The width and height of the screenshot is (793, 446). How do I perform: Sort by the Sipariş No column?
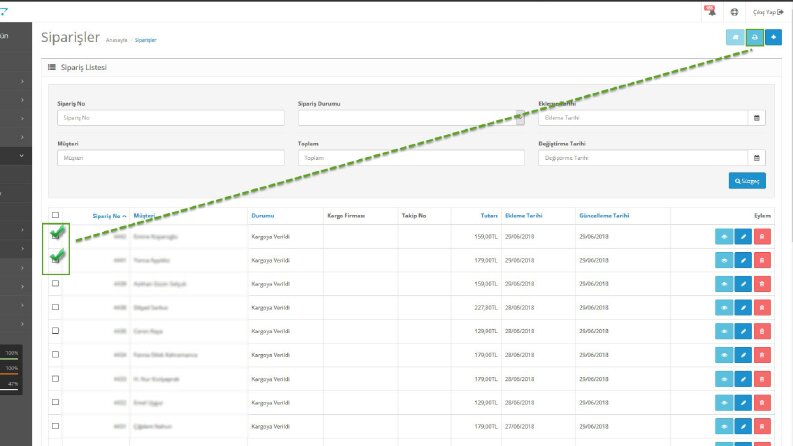click(109, 216)
